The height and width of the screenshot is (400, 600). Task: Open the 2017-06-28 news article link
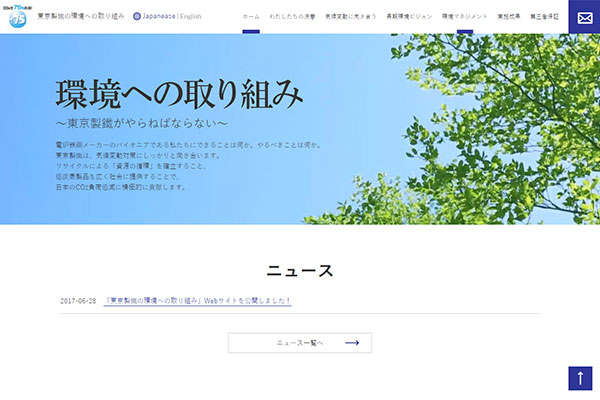(197, 301)
